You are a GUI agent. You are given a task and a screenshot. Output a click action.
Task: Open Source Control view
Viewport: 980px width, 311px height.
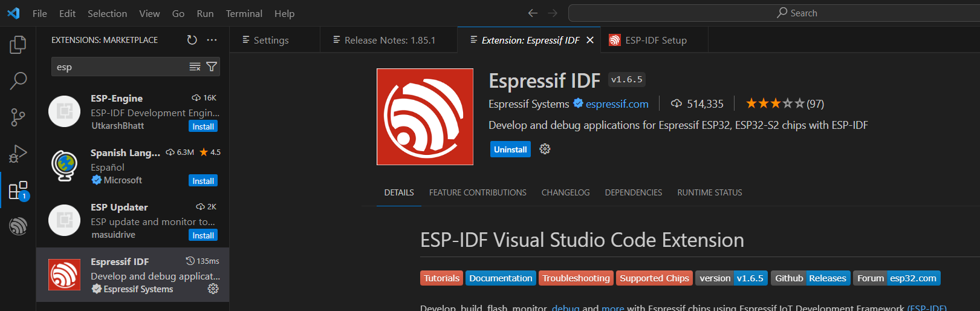(x=18, y=117)
